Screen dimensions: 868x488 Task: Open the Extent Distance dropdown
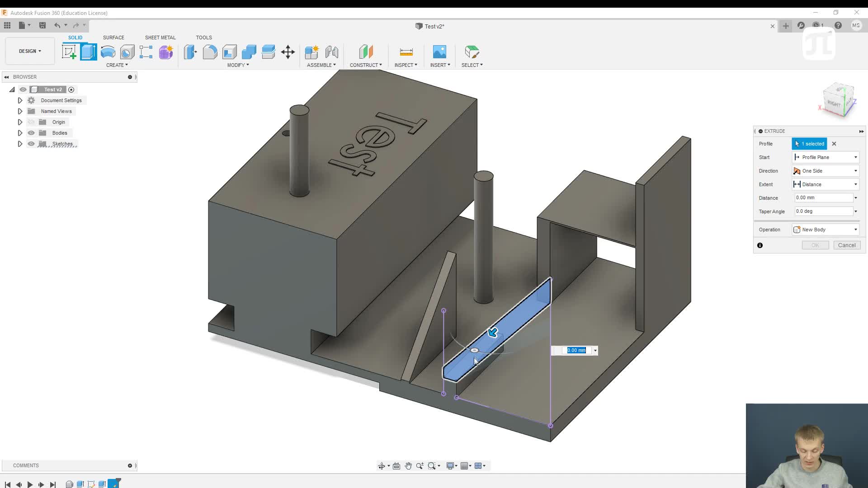pos(826,184)
